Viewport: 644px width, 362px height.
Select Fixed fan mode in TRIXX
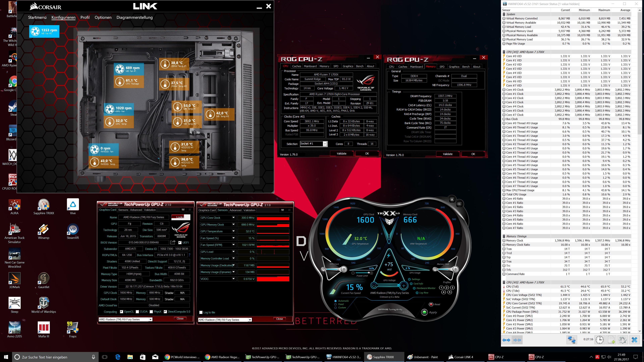335,304
